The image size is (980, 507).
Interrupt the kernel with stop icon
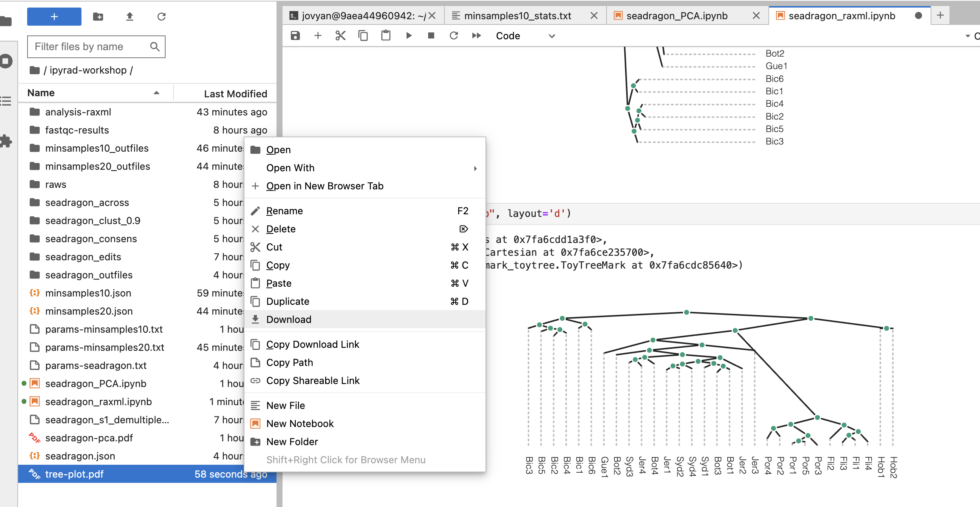431,36
